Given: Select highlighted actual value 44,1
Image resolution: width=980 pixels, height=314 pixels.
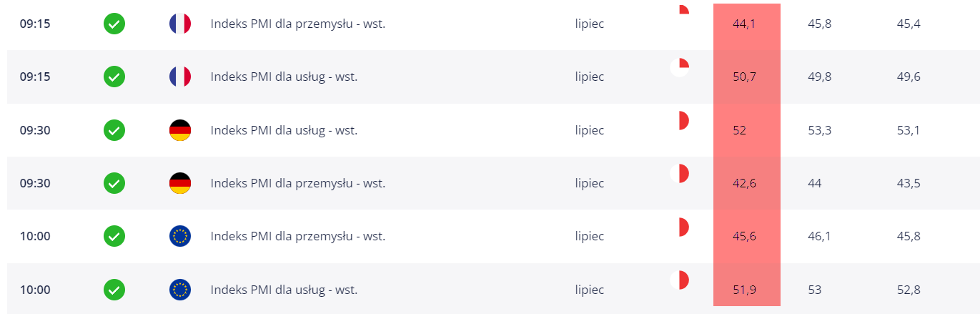Looking at the screenshot, I should (x=744, y=24).
